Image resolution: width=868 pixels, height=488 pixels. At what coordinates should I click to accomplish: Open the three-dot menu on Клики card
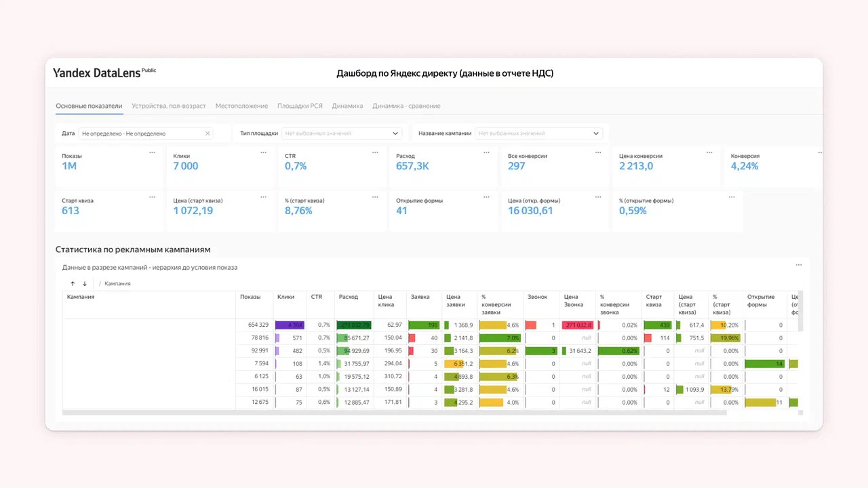click(x=263, y=152)
